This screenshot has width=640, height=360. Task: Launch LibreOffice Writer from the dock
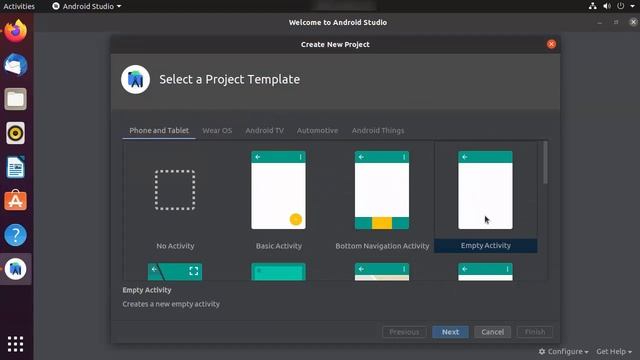[x=16, y=167]
